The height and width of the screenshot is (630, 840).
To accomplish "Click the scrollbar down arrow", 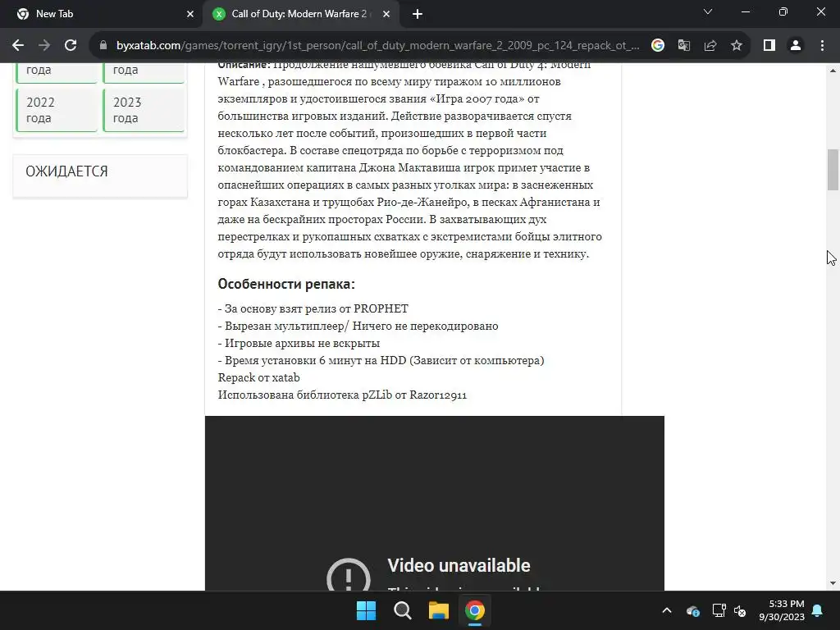I will (833, 583).
